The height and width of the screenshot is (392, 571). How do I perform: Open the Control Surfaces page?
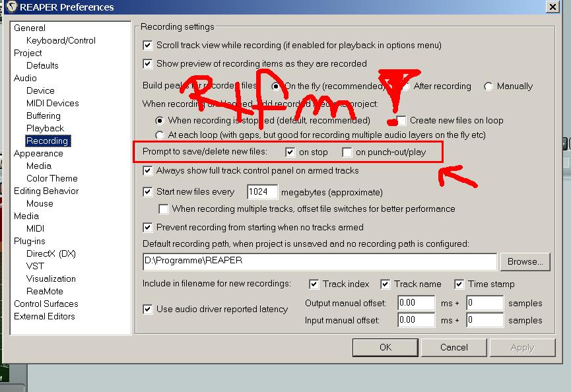click(46, 304)
